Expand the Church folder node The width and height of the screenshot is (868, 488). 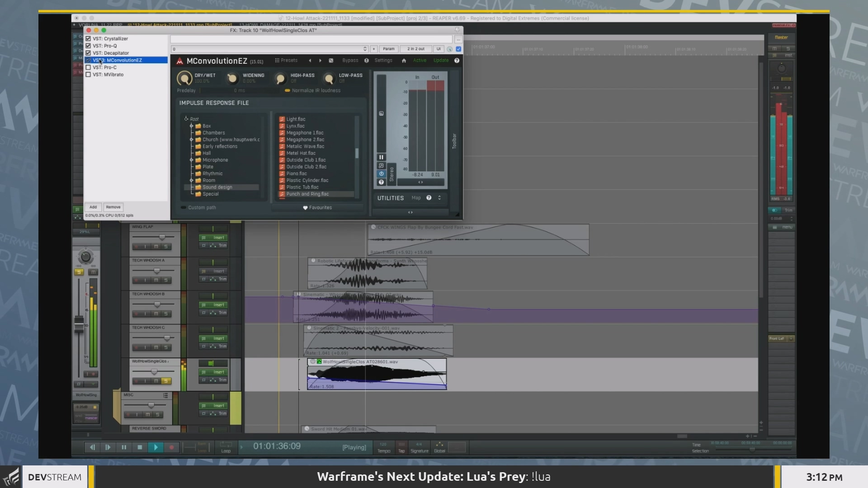192,140
